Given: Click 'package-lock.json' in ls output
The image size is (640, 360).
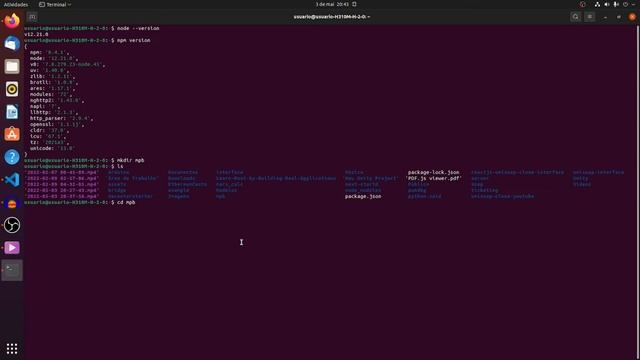Looking at the screenshot, I should click(x=433, y=172).
